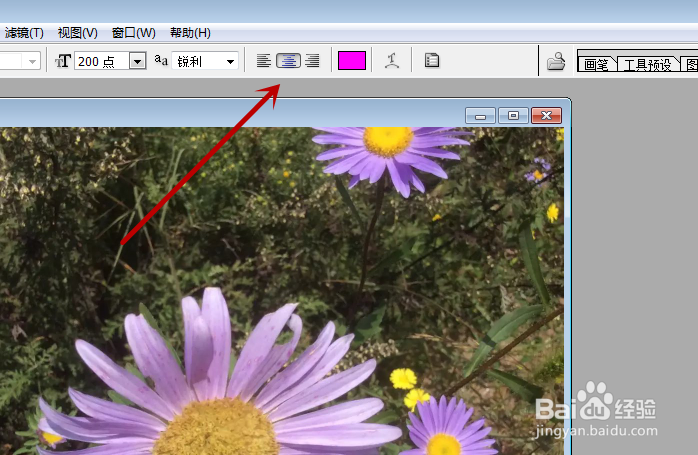The height and width of the screenshot is (455, 698).
Task: Open the magenta text color swatch
Action: pos(352,61)
